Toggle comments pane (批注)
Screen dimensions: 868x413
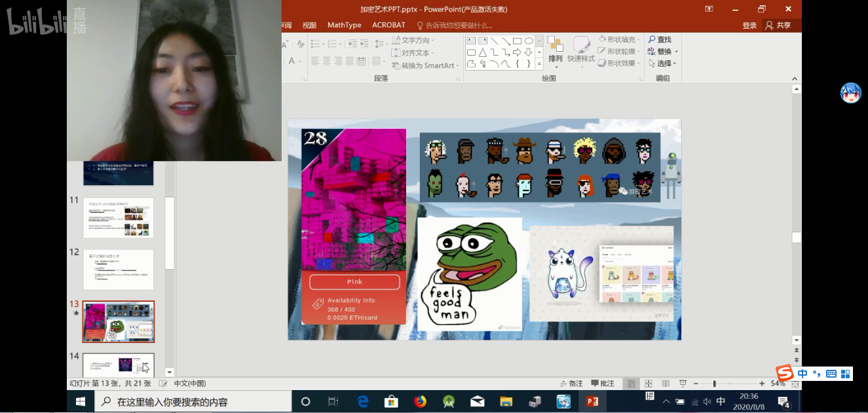pos(603,384)
